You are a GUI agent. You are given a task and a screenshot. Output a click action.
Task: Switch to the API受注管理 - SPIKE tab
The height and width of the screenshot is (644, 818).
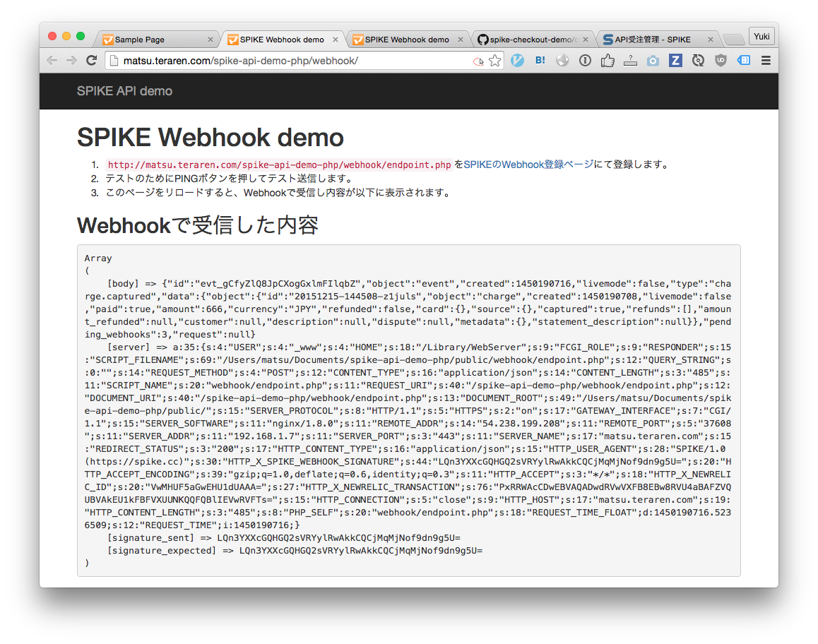click(x=658, y=40)
